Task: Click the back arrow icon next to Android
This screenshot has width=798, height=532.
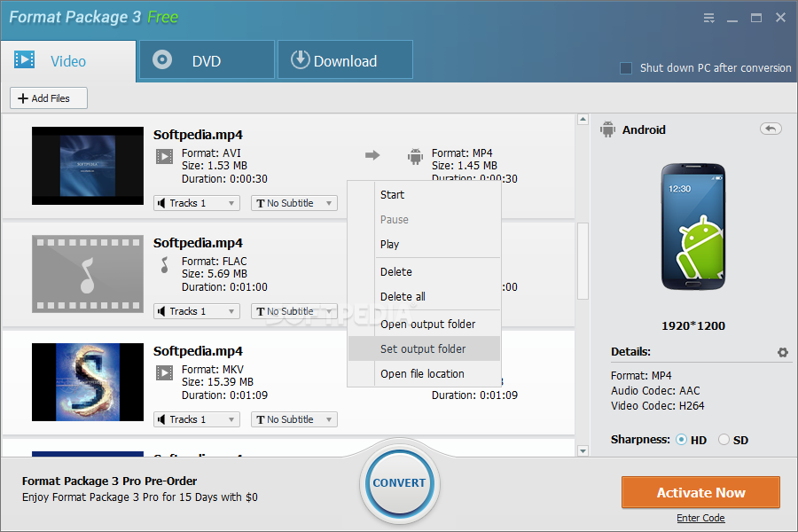Action: coord(771,129)
